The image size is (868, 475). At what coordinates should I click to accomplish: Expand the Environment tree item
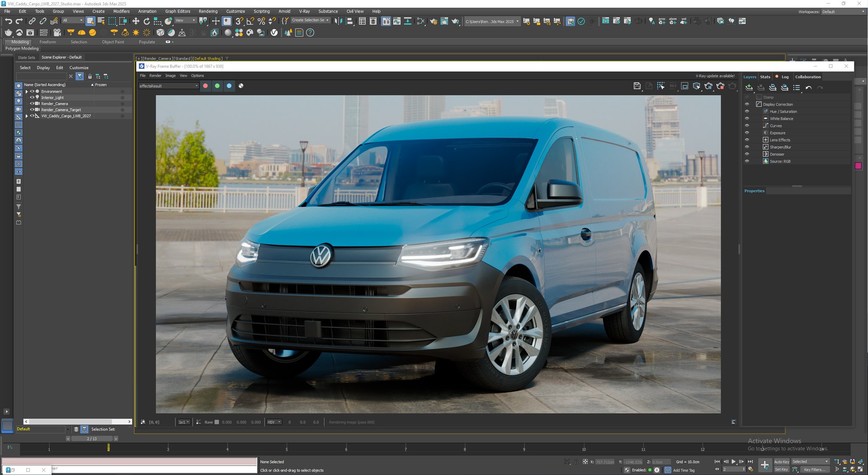point(27,91)
